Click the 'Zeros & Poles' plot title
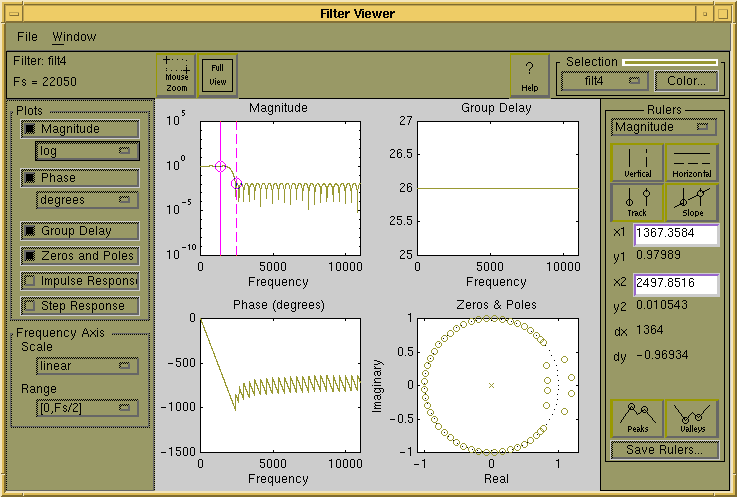Screen dimensions: 737x497 [496, 305]
